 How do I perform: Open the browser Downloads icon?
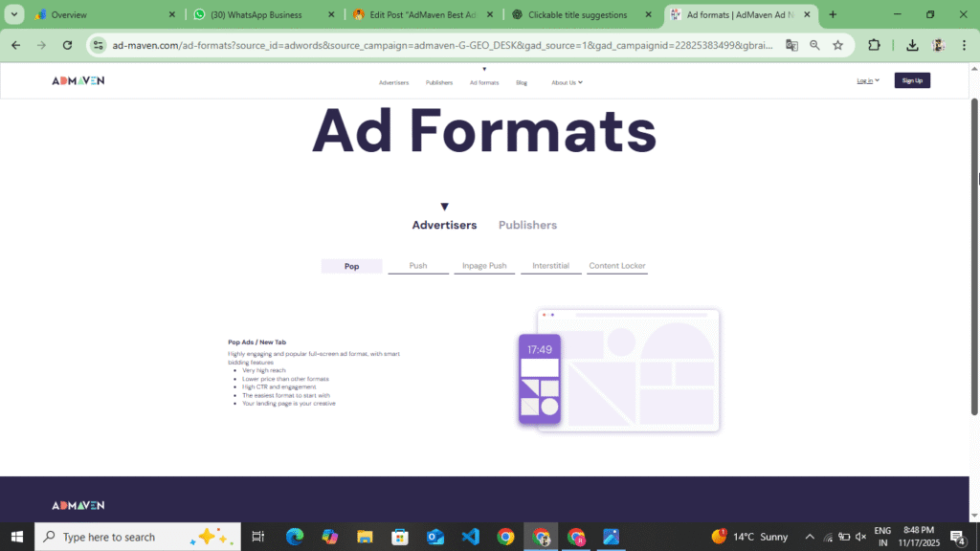coord(912,45)
